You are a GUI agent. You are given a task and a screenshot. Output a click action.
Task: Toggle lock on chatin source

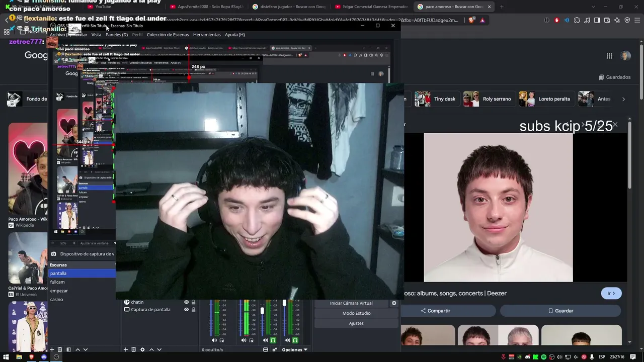coord(193,302)
